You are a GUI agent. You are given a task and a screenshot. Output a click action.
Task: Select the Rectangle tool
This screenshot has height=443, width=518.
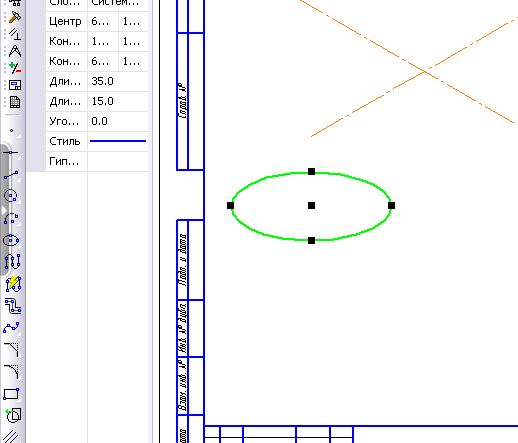(x=12, y=394)
